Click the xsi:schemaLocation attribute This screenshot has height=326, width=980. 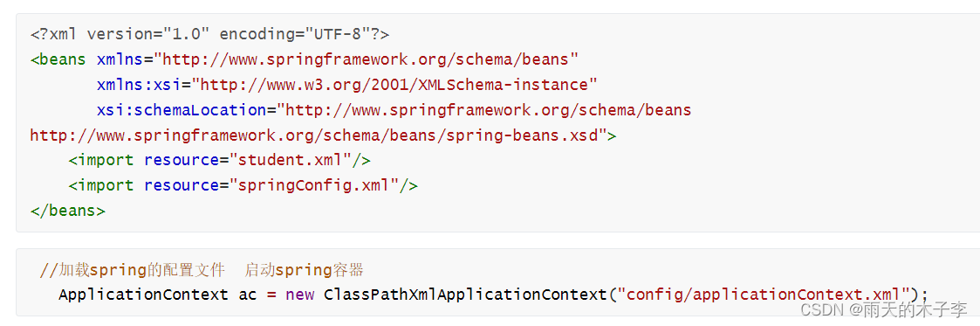[x=182, y=110]
